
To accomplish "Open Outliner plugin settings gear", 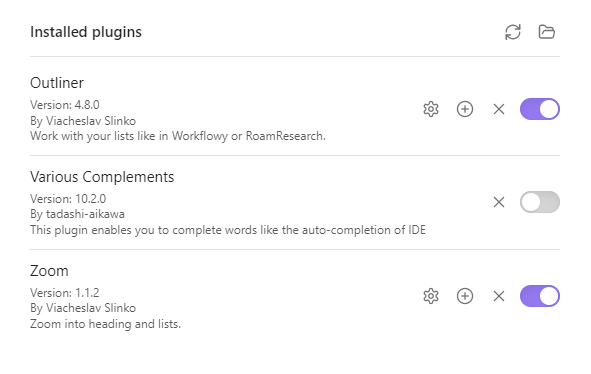I will coord(431,109).
